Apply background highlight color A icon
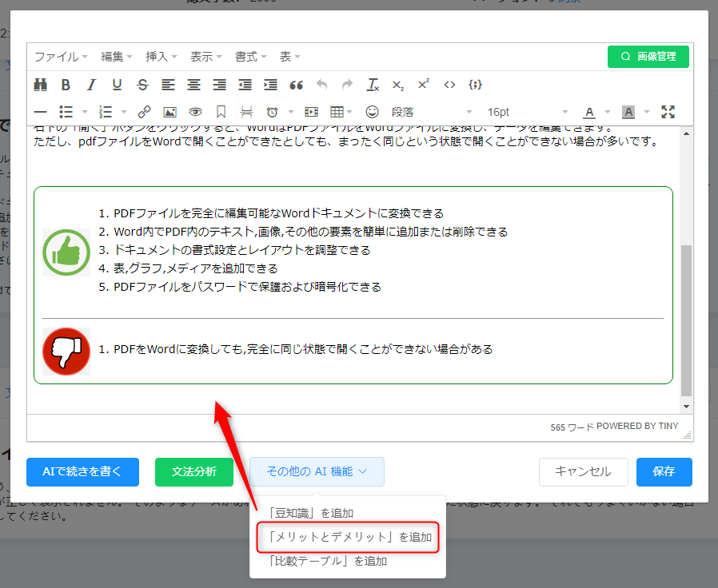The width and height of the screenshot is (718, 588). 628,112
